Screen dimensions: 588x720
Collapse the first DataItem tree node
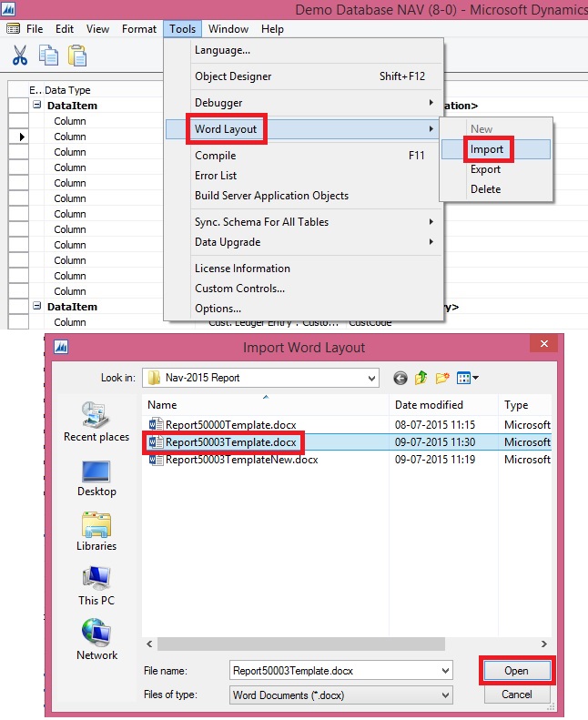coord(38,106)
